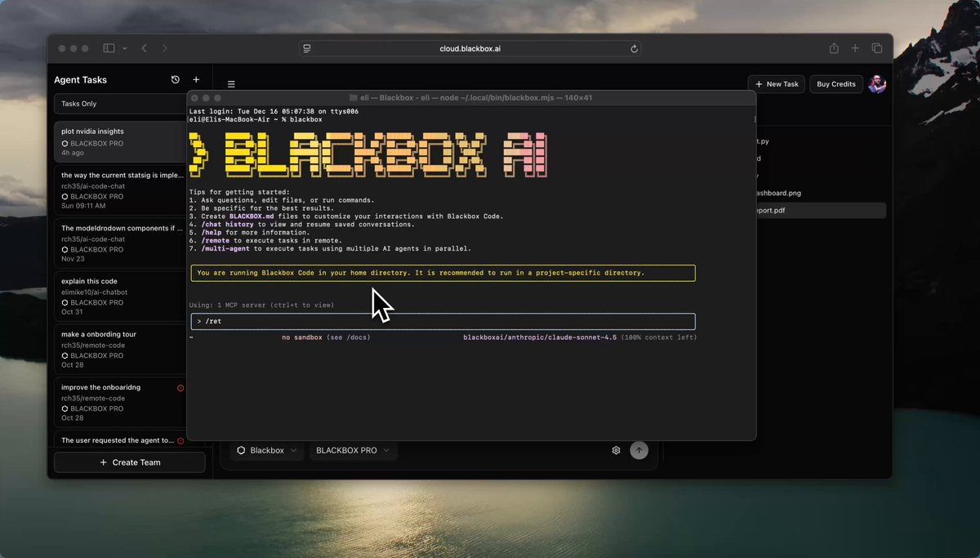Click the reader page icon in address bar
The height and width of the screenshot is (558, 980).
click(x=307, y=49)
